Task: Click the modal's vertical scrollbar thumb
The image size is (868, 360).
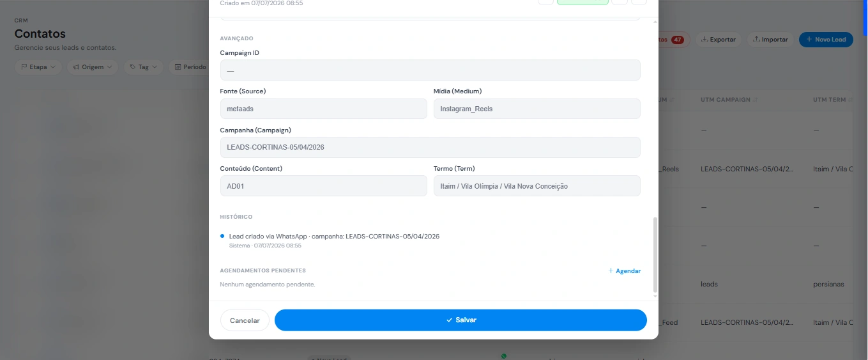Action: 655,254
